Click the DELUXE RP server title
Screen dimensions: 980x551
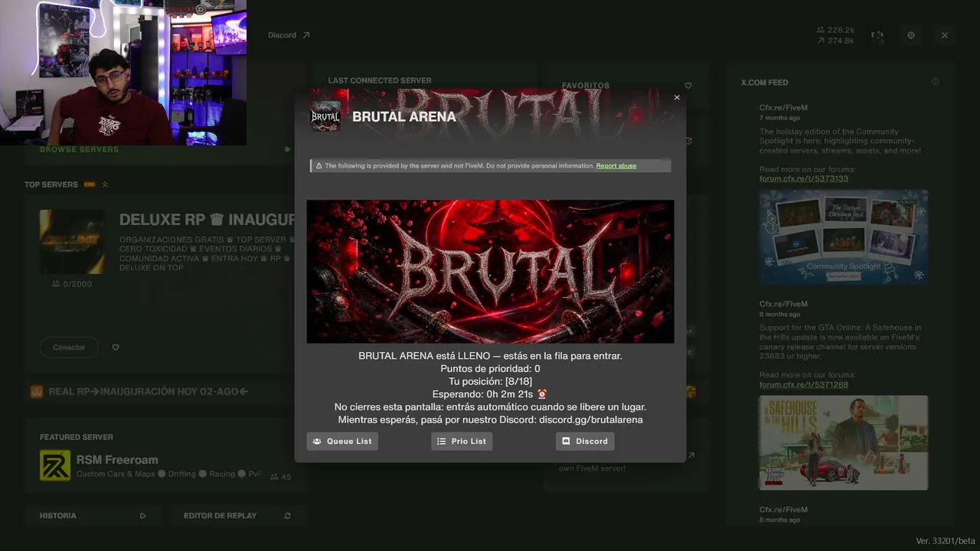coord(207,220)
